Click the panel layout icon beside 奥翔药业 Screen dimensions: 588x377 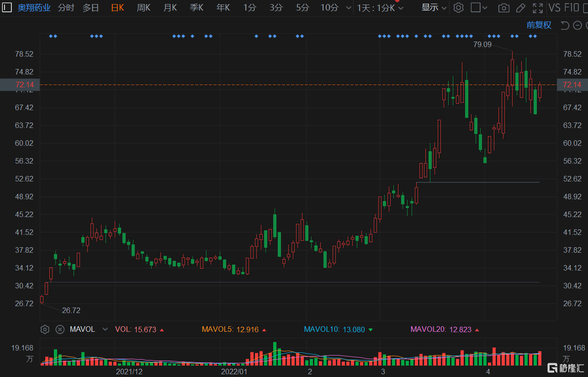coord(7,8)
